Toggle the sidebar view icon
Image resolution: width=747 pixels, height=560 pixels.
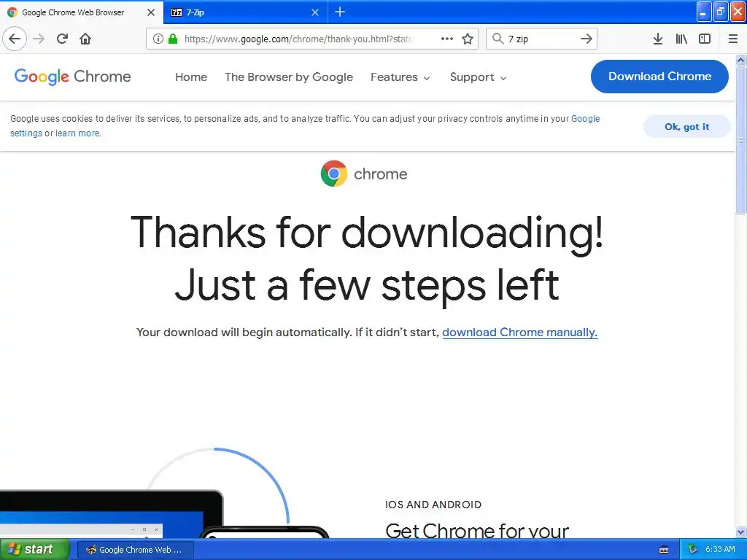click(x=705, y=39)
